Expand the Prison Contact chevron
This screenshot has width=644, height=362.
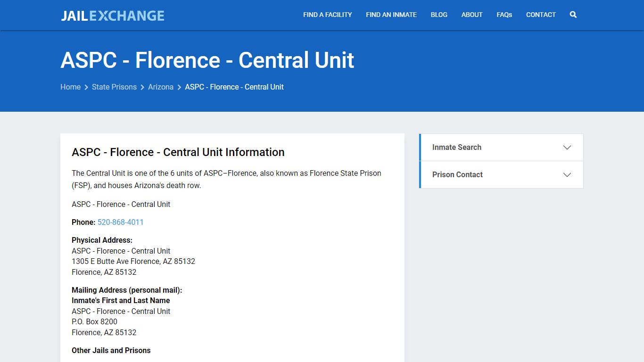point(567,175)
